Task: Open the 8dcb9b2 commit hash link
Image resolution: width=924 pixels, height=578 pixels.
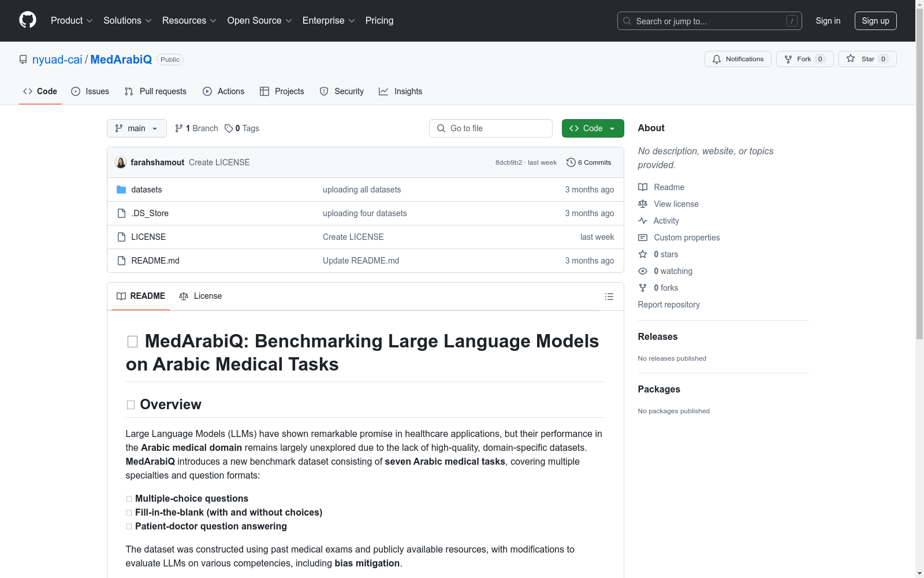Action: coord(509,162)
